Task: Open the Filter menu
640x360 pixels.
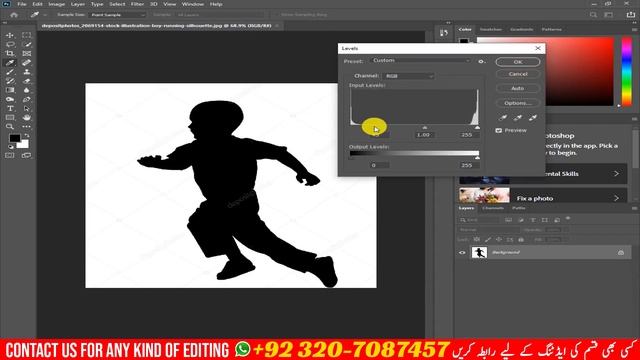Action: click(137, 4)
